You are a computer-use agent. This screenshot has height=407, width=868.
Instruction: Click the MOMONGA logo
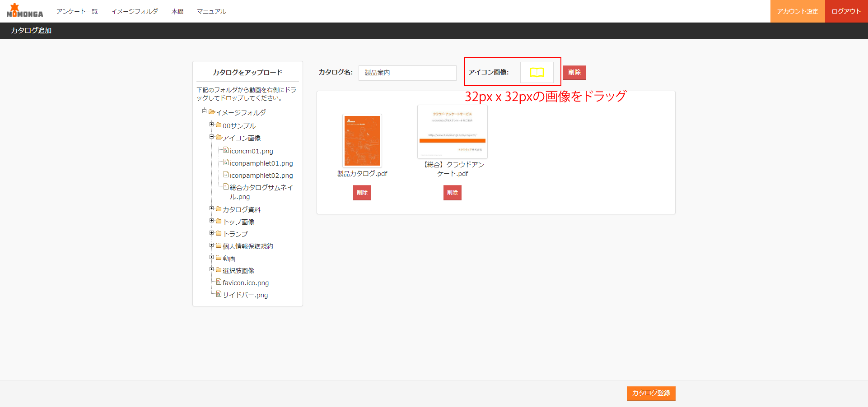[x=25, y=11]
